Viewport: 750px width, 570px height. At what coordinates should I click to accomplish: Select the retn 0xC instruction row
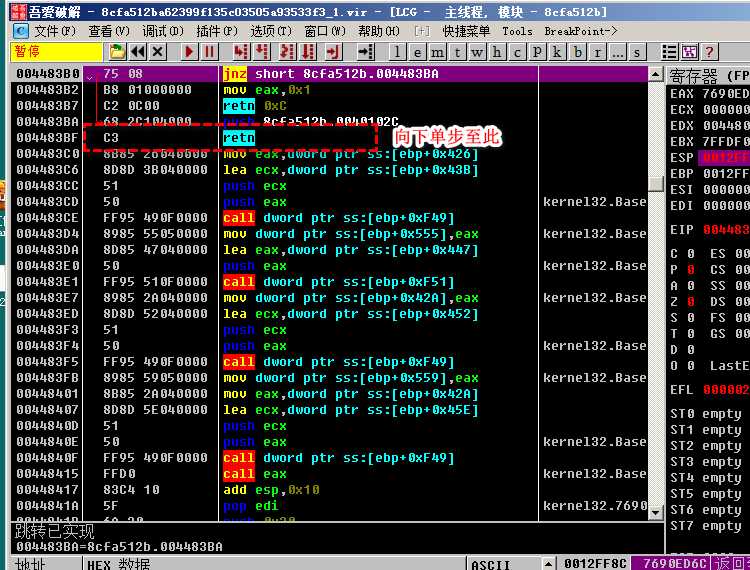click(330, 106)
